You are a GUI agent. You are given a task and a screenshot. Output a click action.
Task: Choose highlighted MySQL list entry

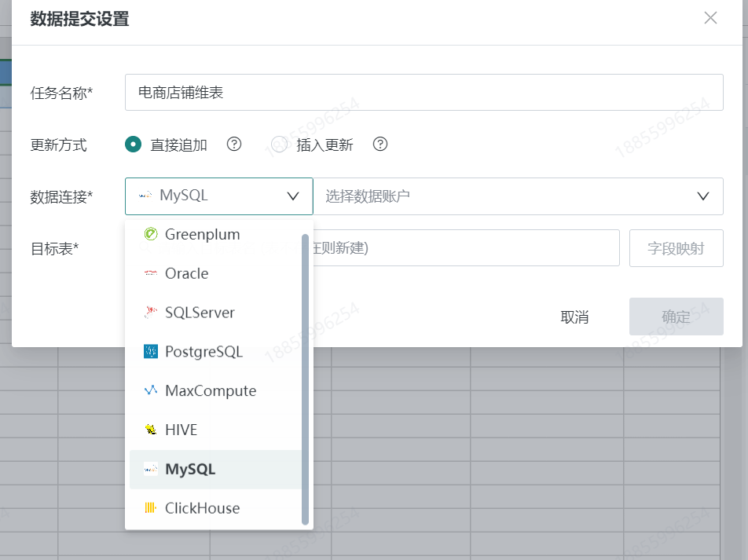[215, 470]
